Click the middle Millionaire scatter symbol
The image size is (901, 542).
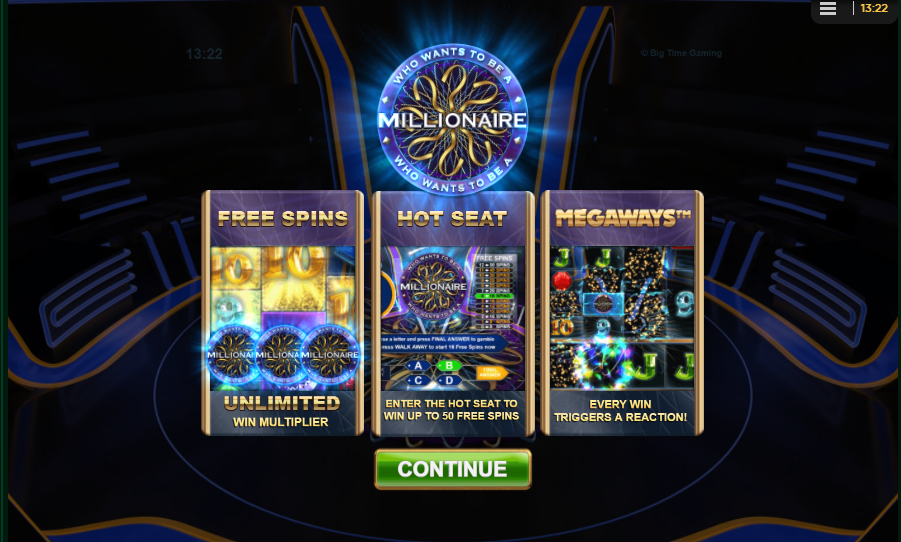(x=279, y=355)
